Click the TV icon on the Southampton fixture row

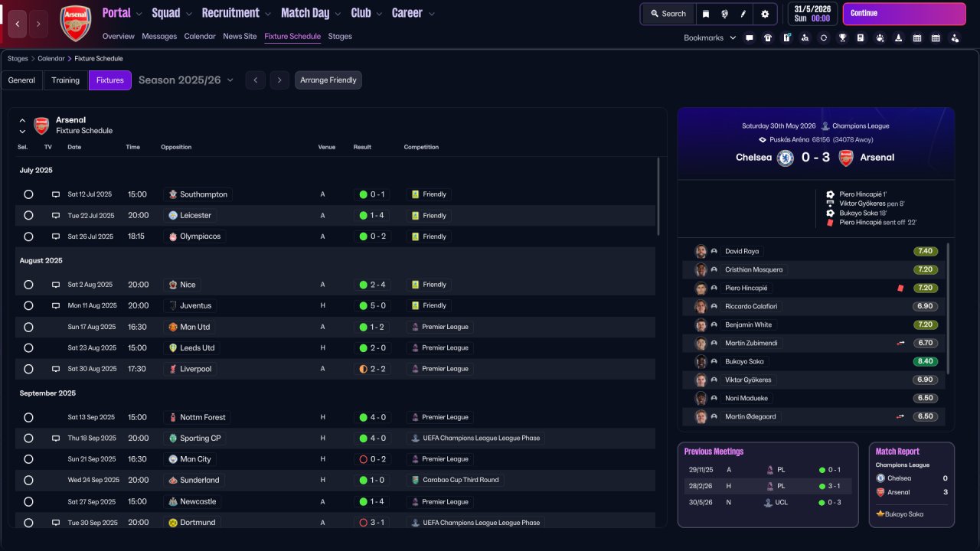(x=56, y=194)
